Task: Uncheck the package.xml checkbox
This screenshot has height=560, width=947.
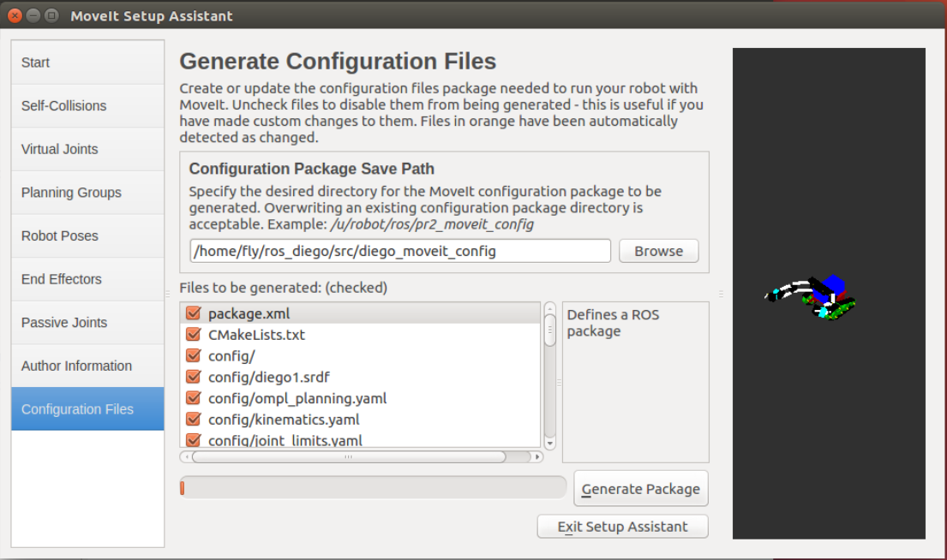Action: click(x=194, y=313)
